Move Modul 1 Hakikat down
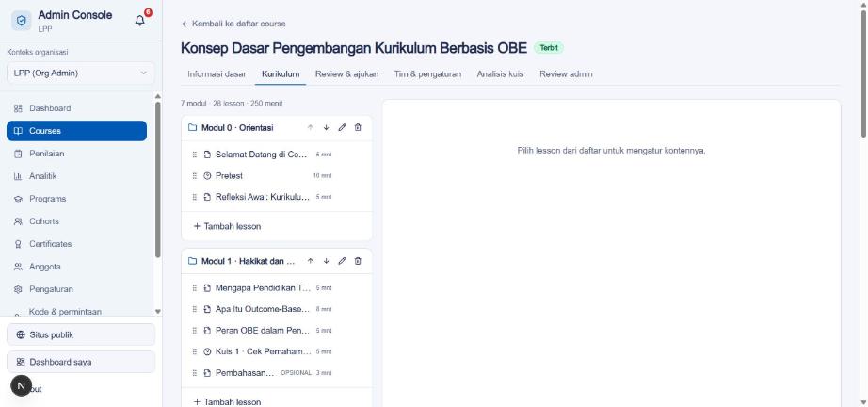The height and width of the screenshot is (407, 868). pyautogui.click(x=326, y=261)
